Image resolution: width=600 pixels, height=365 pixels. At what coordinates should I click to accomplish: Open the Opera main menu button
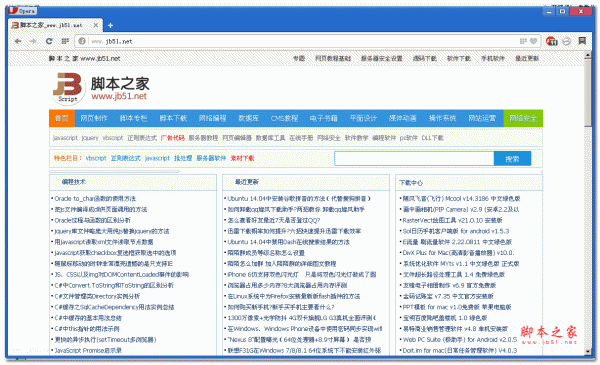tap(22, 11)
